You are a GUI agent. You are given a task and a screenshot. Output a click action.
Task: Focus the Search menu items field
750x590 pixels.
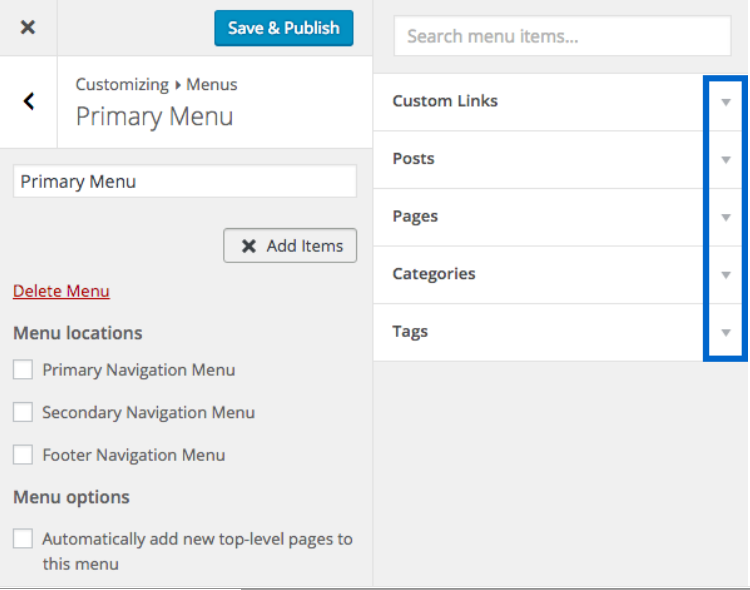coord(562,37)
